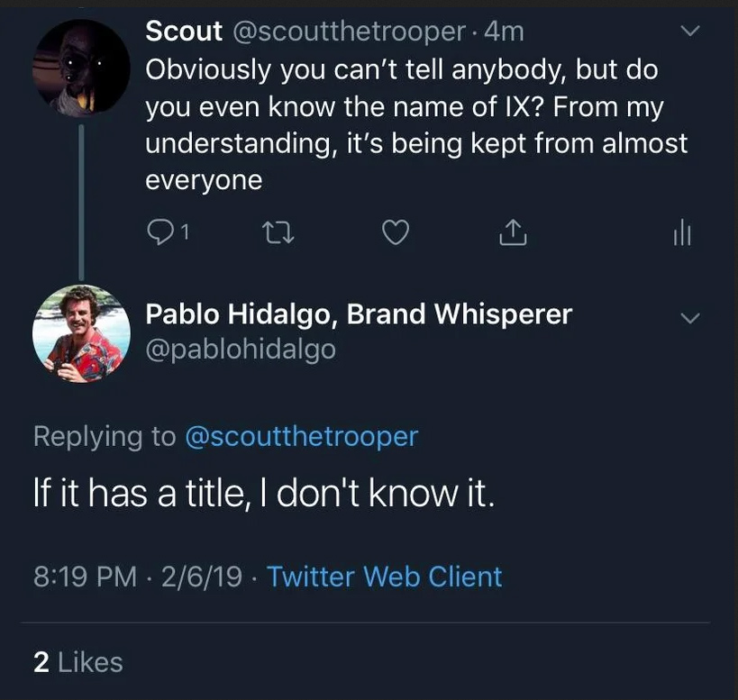The height and width of the screenshot is (700, 738).
Task: Open the chevron menu on Pablo Hidalgo's tweet
Action: [689, 319]
